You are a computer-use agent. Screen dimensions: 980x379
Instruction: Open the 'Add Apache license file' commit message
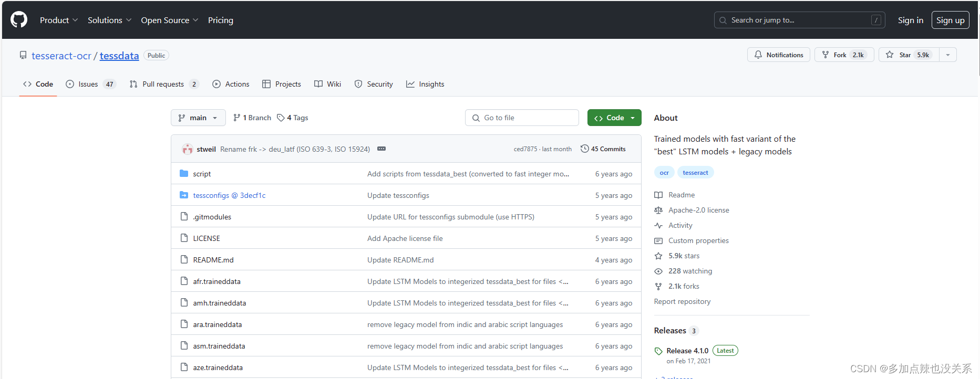[405, 238]
